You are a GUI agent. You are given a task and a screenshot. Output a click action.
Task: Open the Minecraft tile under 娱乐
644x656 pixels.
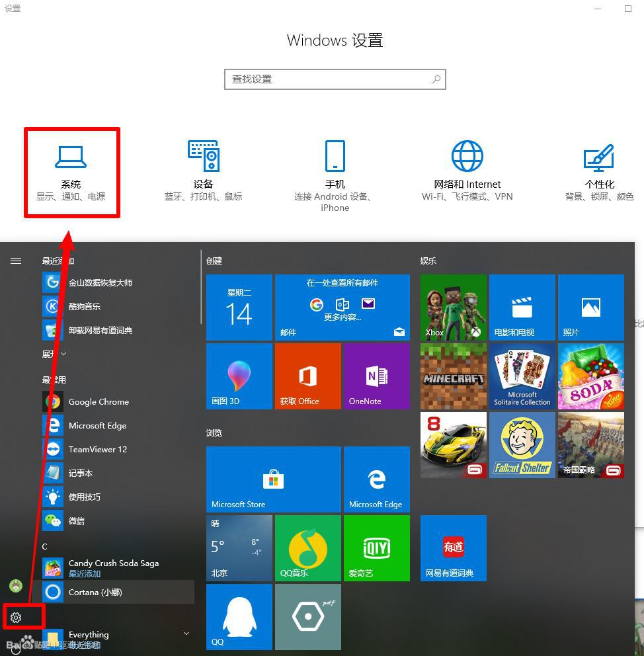[453, 376]
